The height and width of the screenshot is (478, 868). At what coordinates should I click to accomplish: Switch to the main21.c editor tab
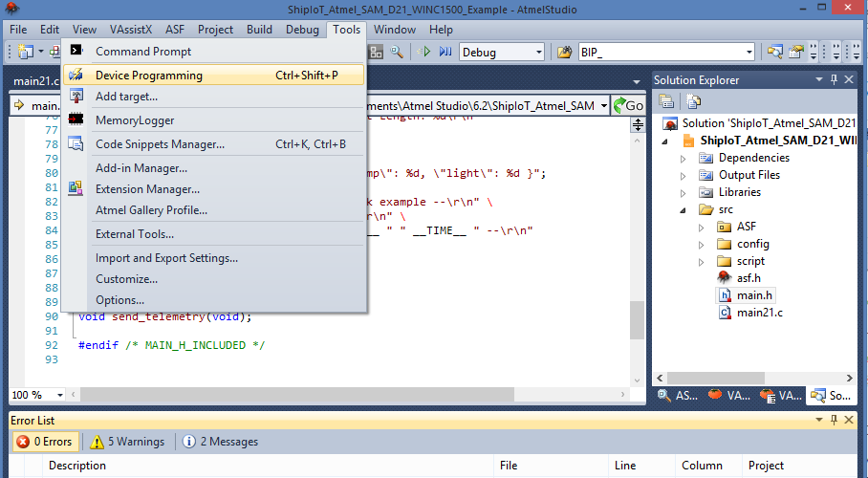(36, 81)
